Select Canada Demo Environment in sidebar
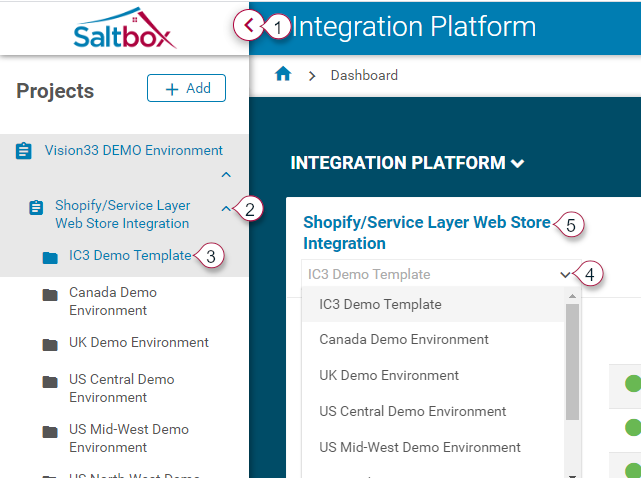Screen dimensions: 641x478 (x=113, y=301)
